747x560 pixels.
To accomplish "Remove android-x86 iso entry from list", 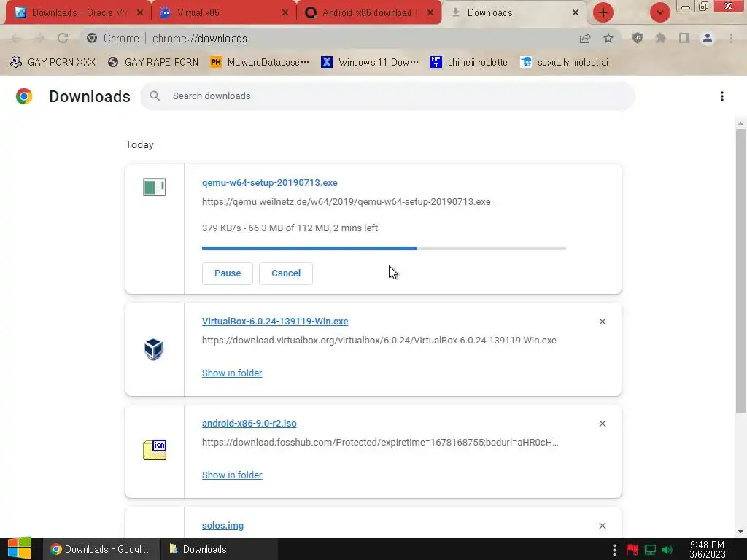I will [x=602, y=424].
